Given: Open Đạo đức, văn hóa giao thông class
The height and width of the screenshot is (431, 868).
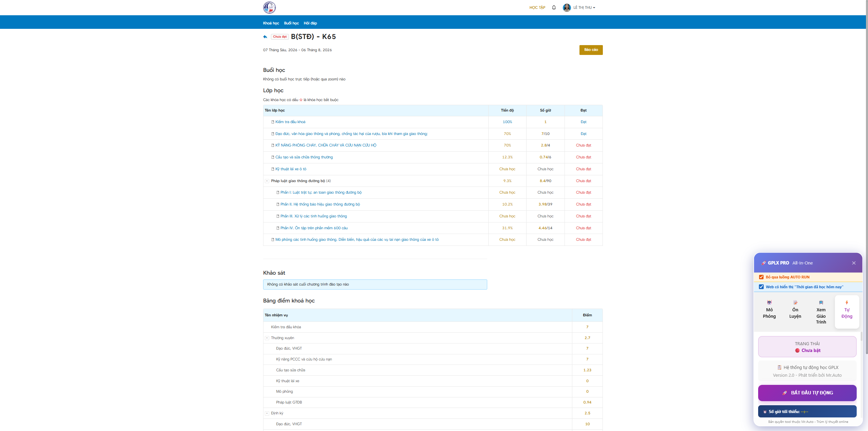Looking at the screenshot, I should click(x=351, y=134).
